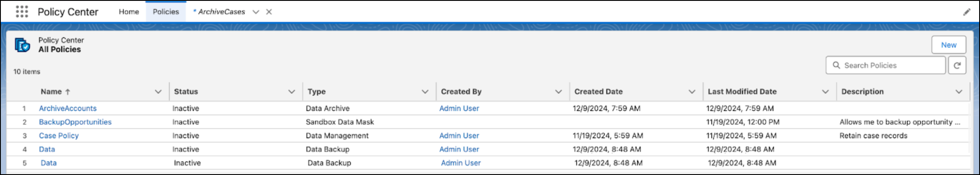The height and width of the screenshot is (175, 980).
Task: Sort by the Status column header
Action: (186, 92)
